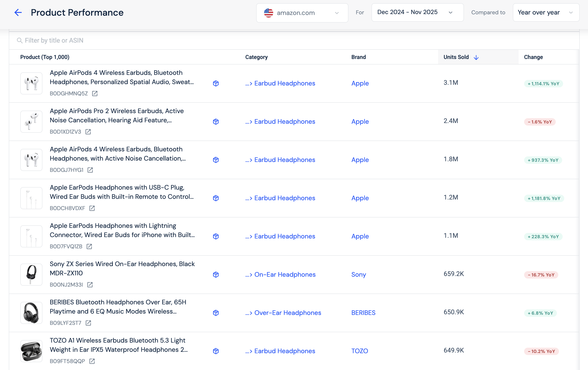The image size is (588, 370).
Task: Open external link for ASIN B0DGHMNQ5Z
Action: pyautogui.click(x=95, y=93)
